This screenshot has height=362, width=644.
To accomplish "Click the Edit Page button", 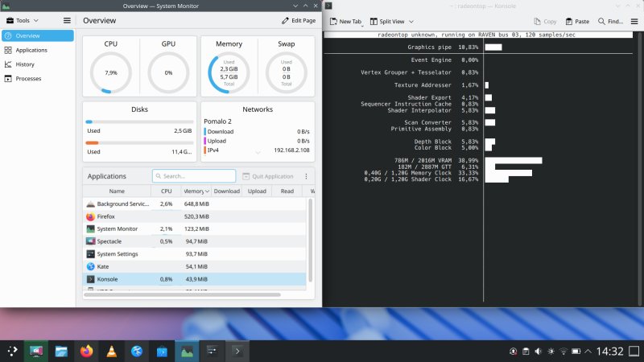I will click(298, 20).
